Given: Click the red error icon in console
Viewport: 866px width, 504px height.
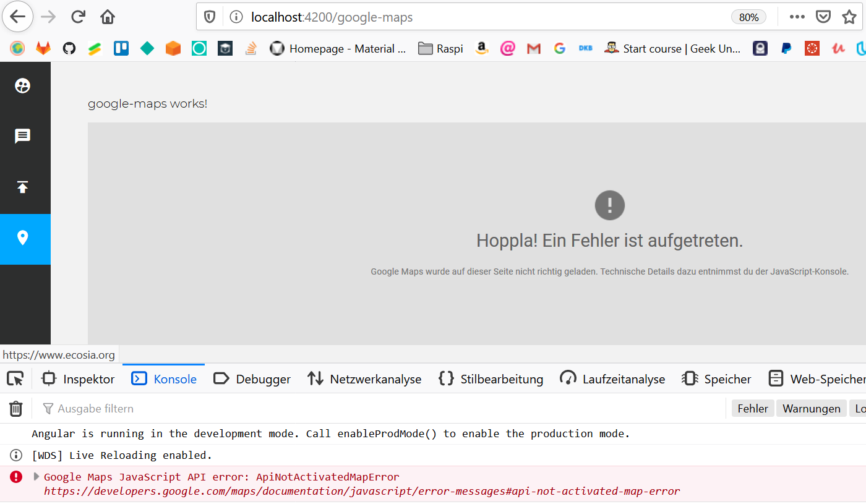Looking at the screenshot, I should tap(16, 477).
